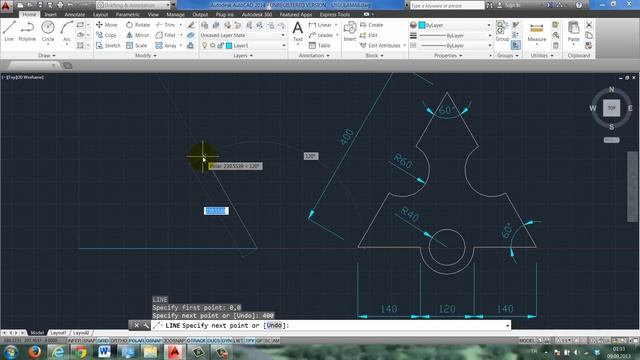The width and height of the screenshot is (640, 360).
Task: Activate the Scale command
Action: pos(137,45)
